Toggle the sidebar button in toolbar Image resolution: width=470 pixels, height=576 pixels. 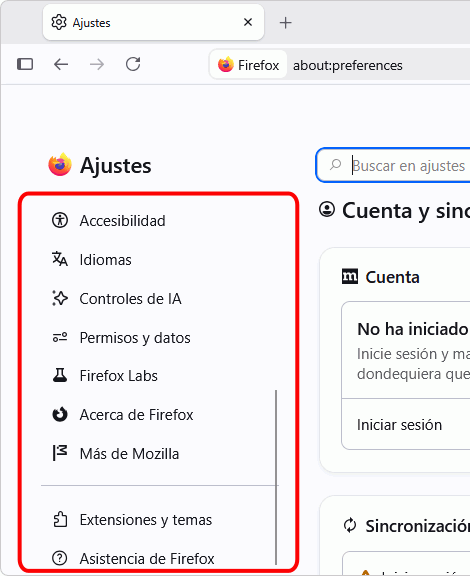(x=25, y=64)
